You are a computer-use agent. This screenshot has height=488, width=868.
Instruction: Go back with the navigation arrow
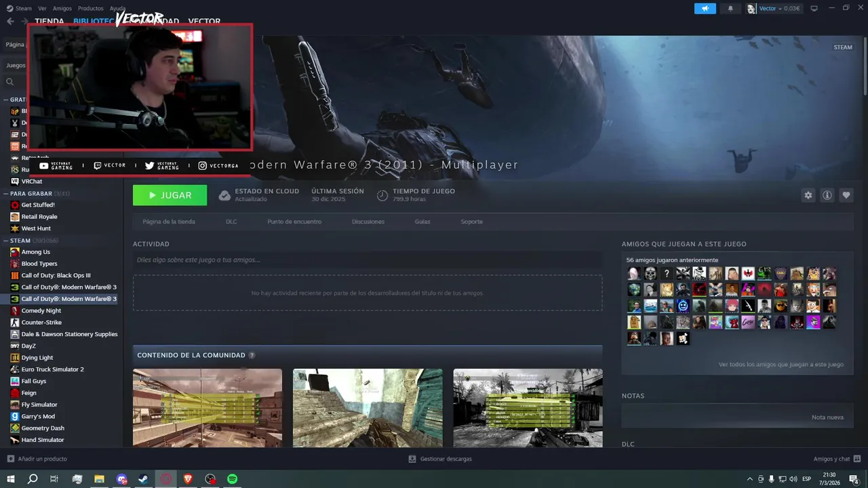(10, 21)
